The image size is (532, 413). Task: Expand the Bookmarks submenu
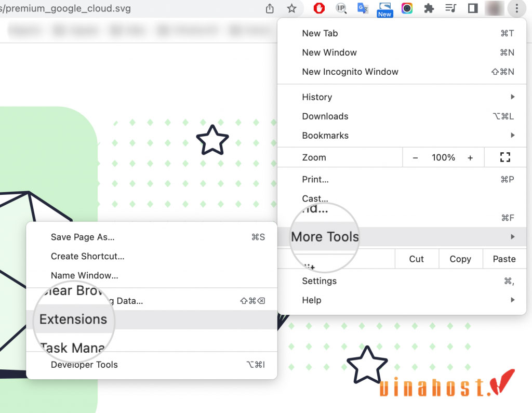[402, 136]
